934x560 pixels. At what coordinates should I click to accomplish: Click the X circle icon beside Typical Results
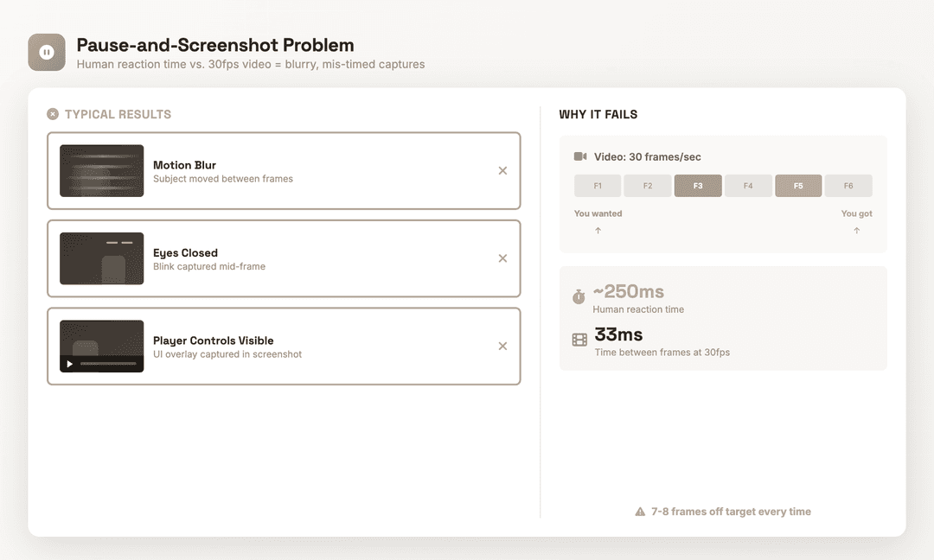pos(53,114)
